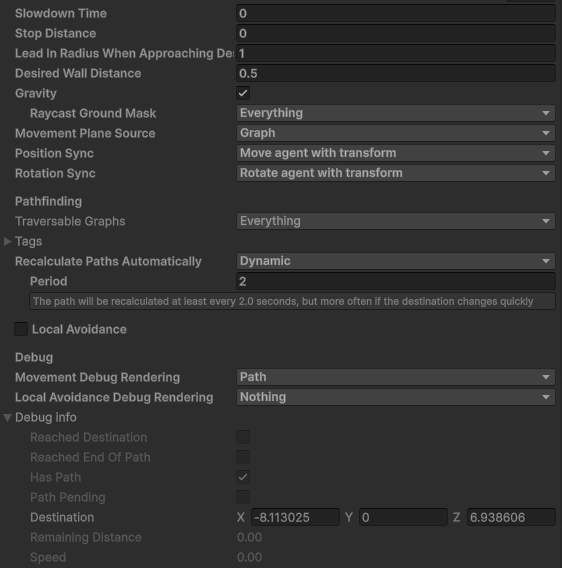Open Recalculate Paths Automatically dropdown
562x568 pixels.
396,261
